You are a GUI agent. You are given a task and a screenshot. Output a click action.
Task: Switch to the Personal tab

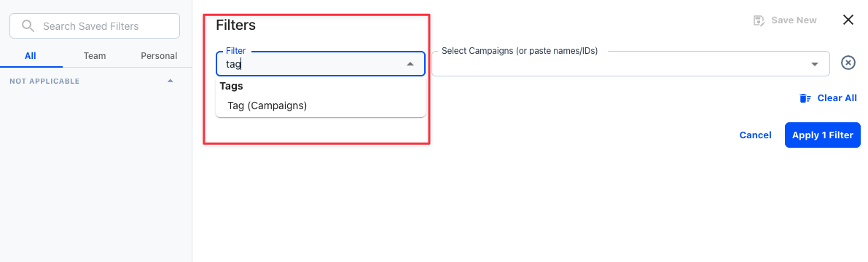coord(159,56)
